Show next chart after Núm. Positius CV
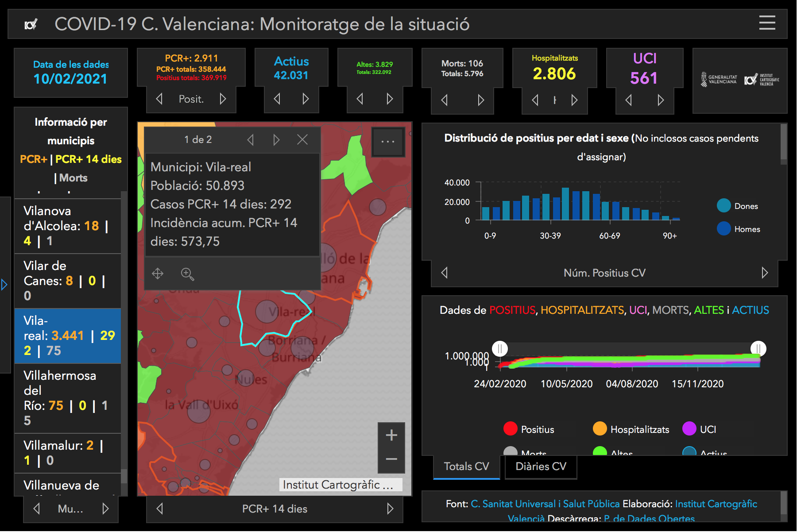Image resolution: width=797 pixels, height=532 pixels. pos(765,273)
